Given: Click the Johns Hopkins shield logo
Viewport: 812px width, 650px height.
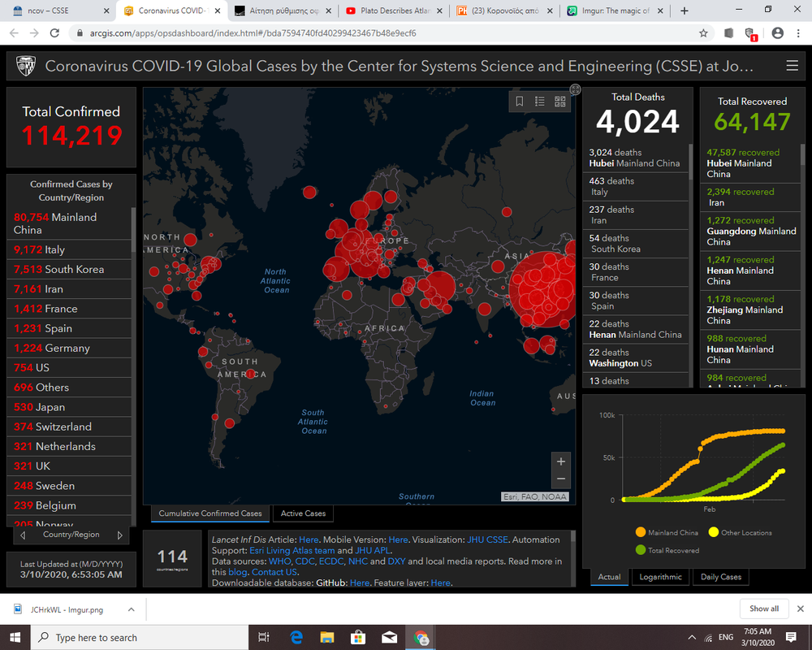Looking at the screenshot, I should coord(26,66).
